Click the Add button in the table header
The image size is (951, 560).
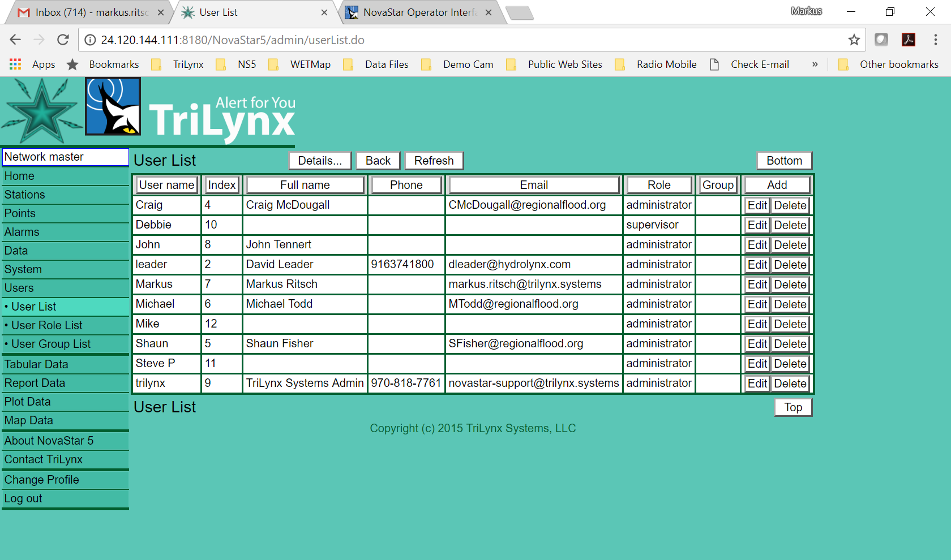point(777,185)
